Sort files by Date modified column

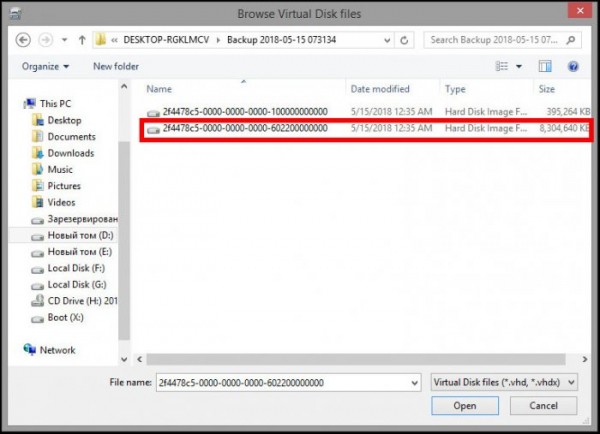(x=380, y=89)
